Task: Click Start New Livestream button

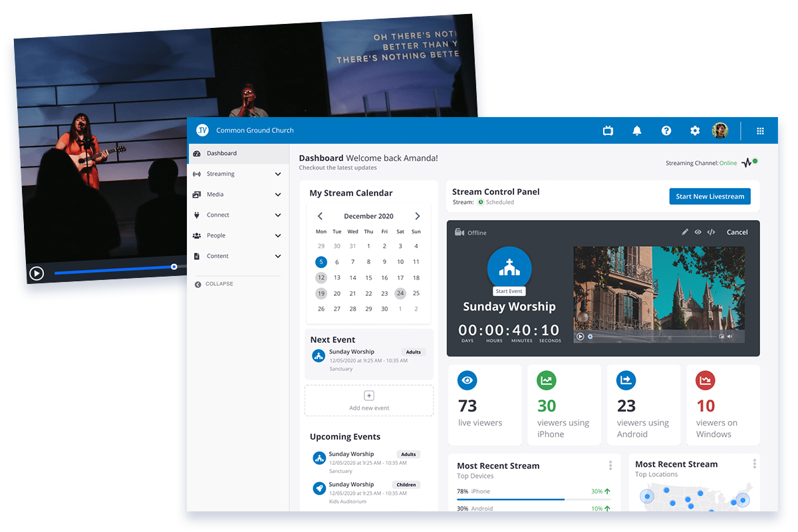Action: click(710, 196)
